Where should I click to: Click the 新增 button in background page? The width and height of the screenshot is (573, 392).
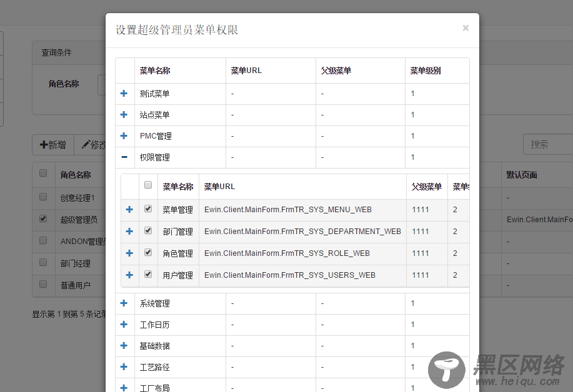tap(53, 145)
